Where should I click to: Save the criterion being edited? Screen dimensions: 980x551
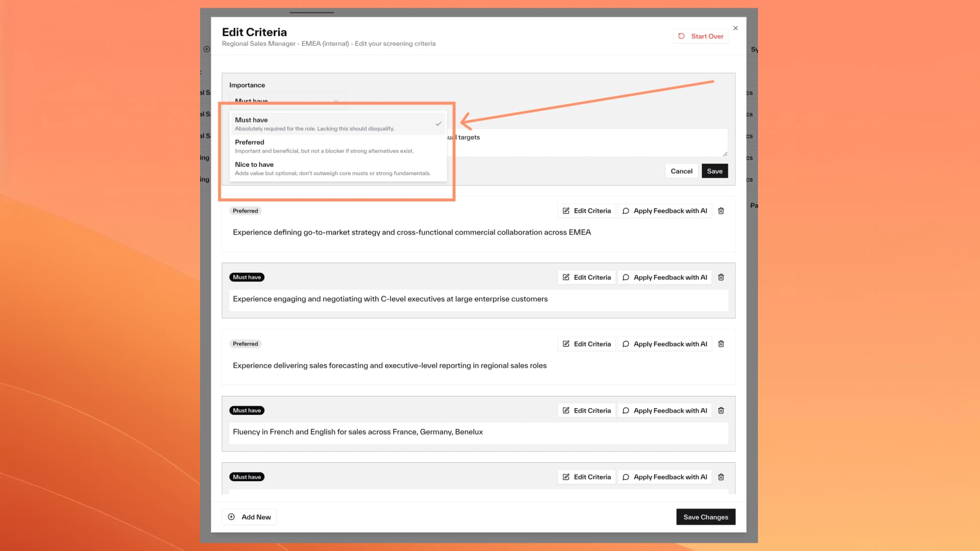pos(715,171)
